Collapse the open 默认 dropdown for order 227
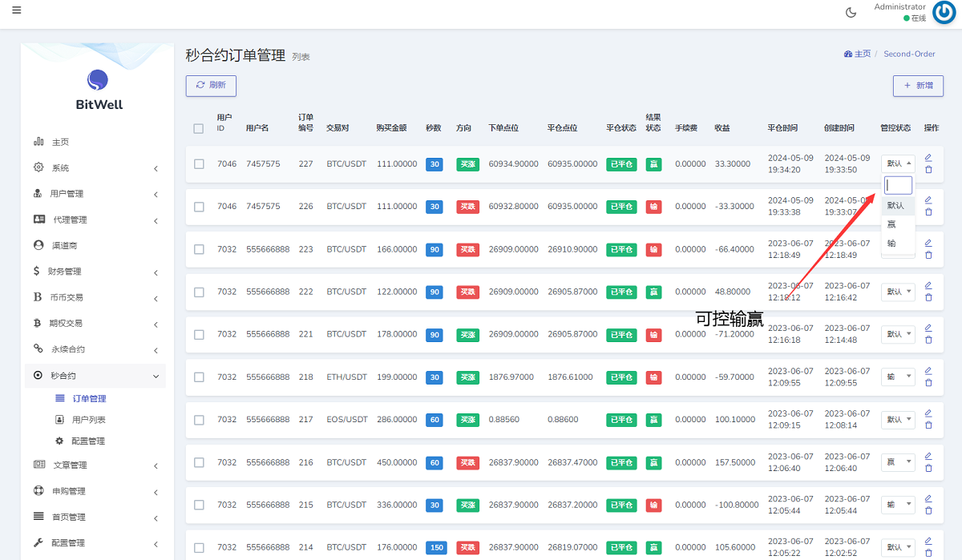This screenshot has width=962, height=560. tap(898, 163)
